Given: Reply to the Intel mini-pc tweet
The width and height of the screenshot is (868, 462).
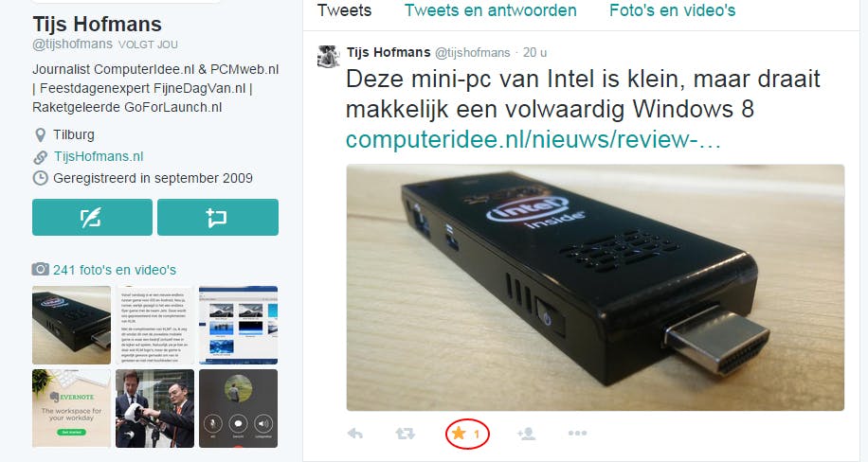Looking at the screenshot, I should pos(355,434).
